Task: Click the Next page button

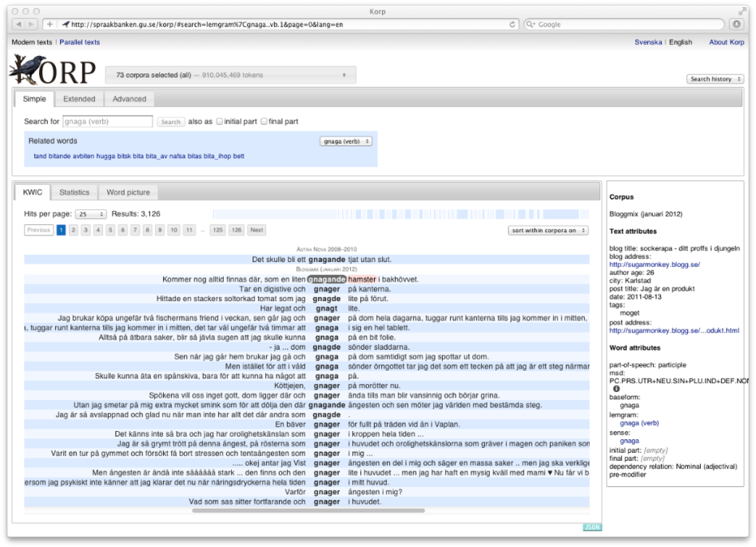Action: 257,230
